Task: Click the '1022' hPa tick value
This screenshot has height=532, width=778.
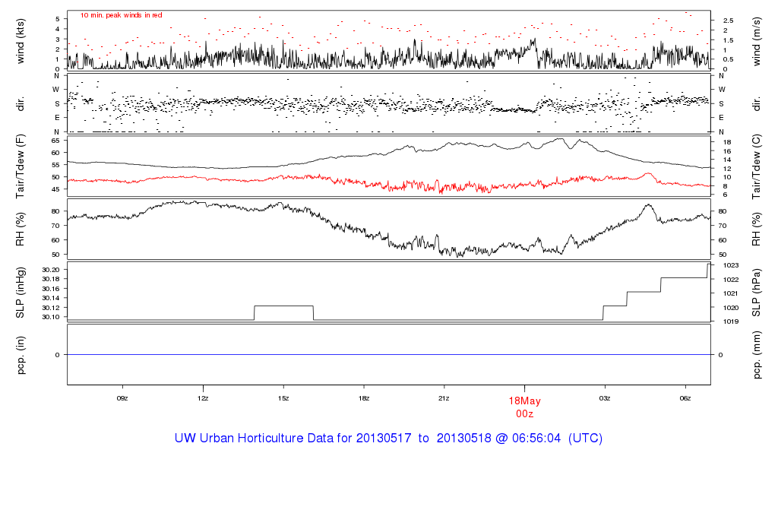Action: (x=731, y=280)
